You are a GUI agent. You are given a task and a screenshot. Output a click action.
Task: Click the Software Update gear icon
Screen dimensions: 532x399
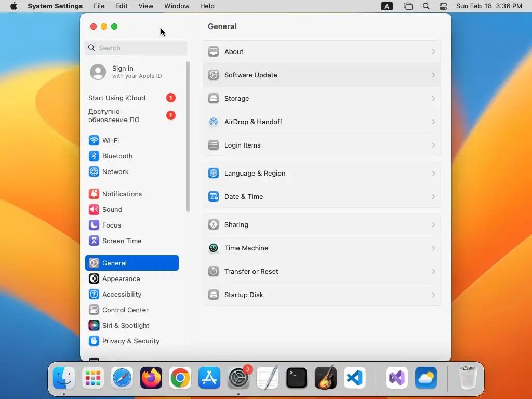click(214, 75)
